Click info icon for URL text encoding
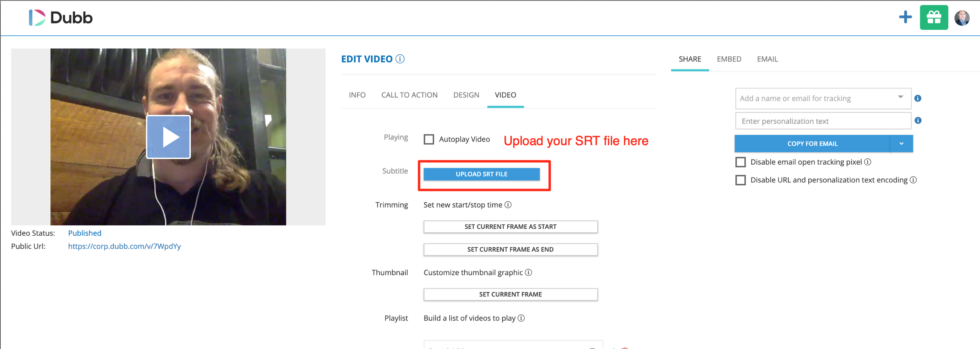The height and width of the screenshot is (349, 980). [913, 180]
